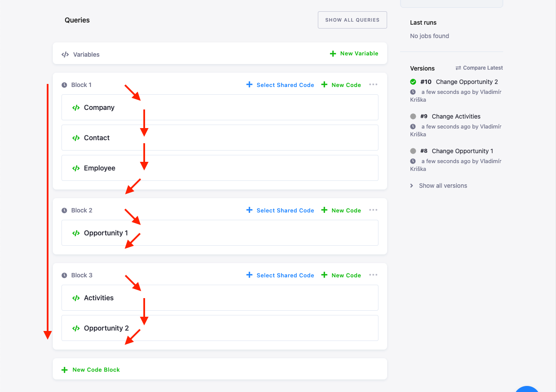This screenshot has width=556, height=392.
Task: Open Block 1 three-dot options menu
Action: coord(373,84)
